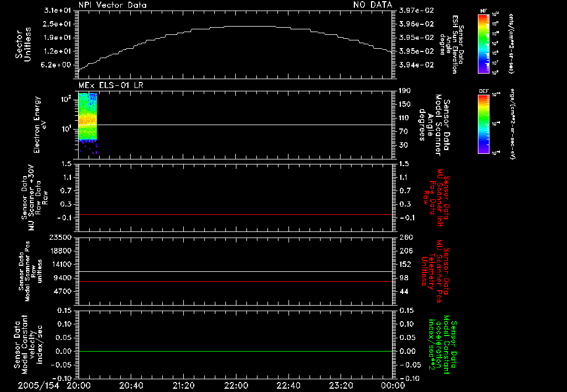Click the '190' scanner angle tick value
The width and height of the screenshot is (567, 392).
point(405,91)
